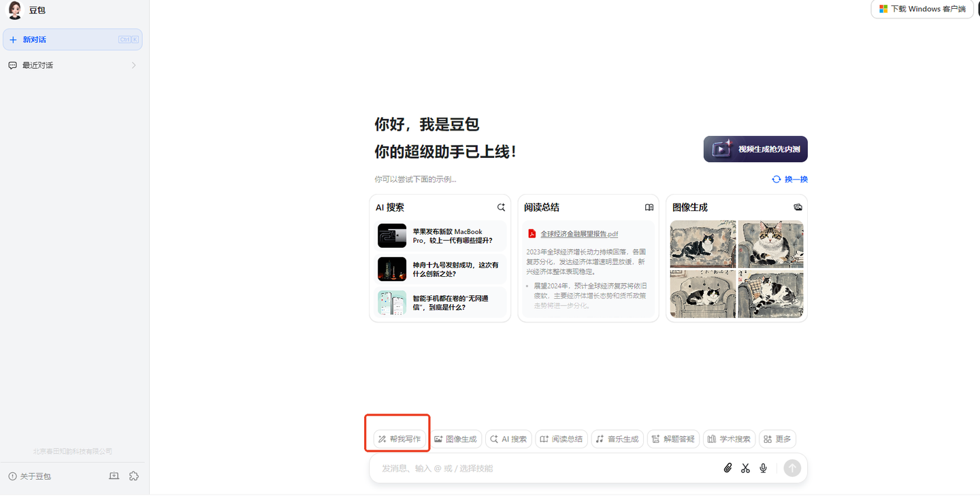Start a new chat with 新对话
980x496 pixels.
[72, 39]
